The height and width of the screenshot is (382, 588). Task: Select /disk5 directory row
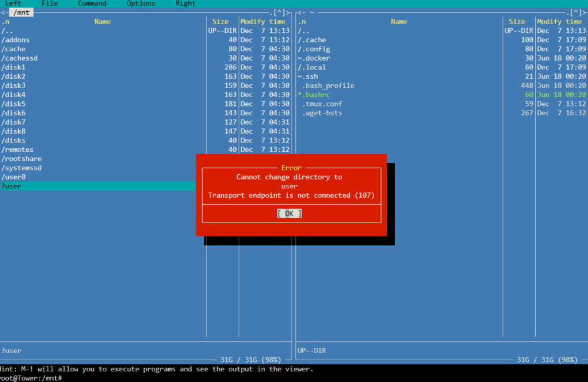click(145, 104)
